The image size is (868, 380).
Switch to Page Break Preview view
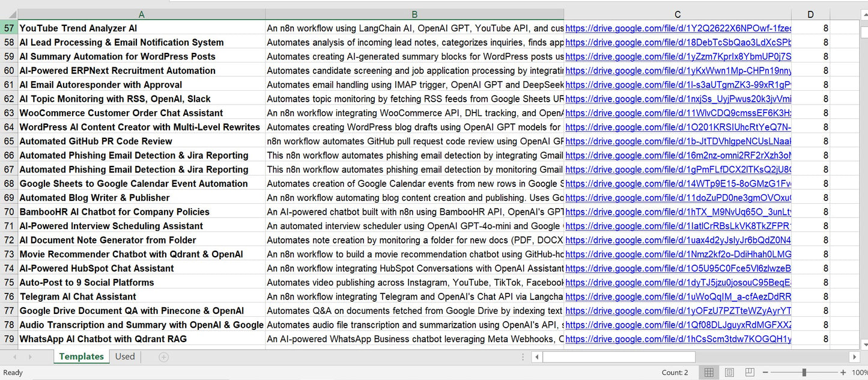(x=750, y=373)
